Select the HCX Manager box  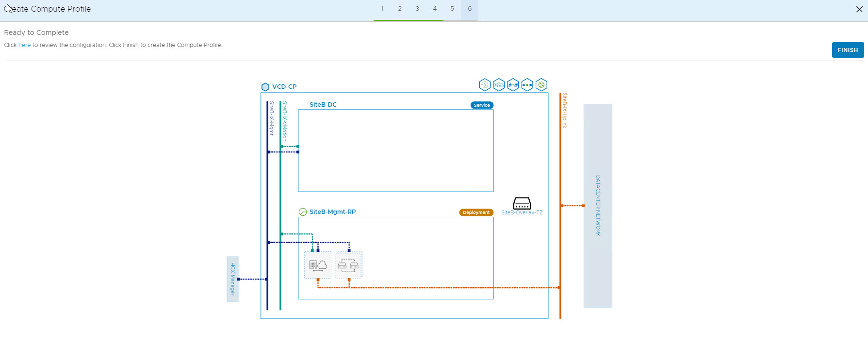point(232,279)
